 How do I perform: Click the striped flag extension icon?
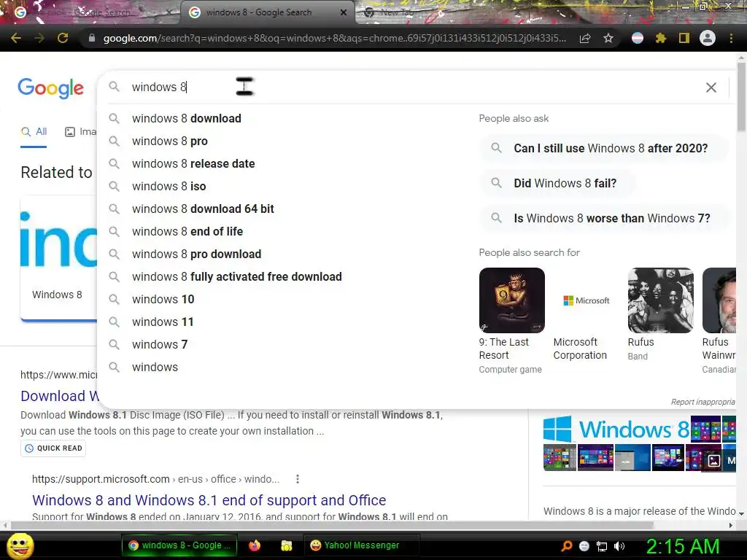tap(638, 38)
